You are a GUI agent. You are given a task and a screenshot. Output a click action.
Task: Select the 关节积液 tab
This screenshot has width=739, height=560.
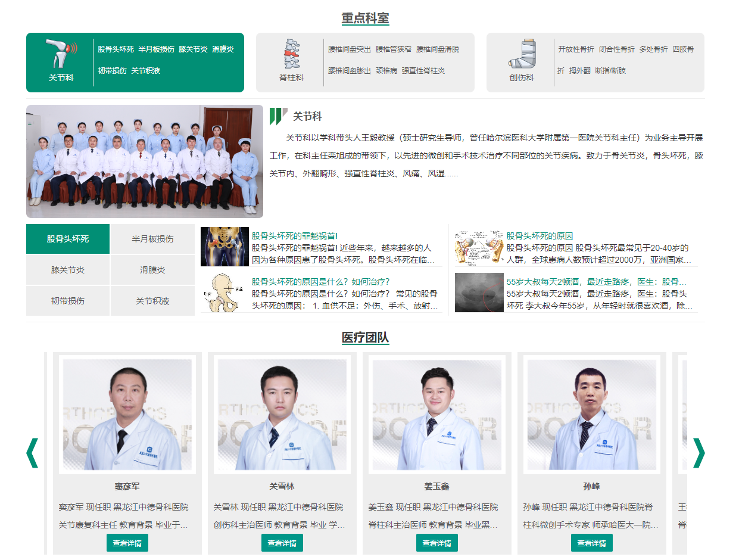point(152,301)
